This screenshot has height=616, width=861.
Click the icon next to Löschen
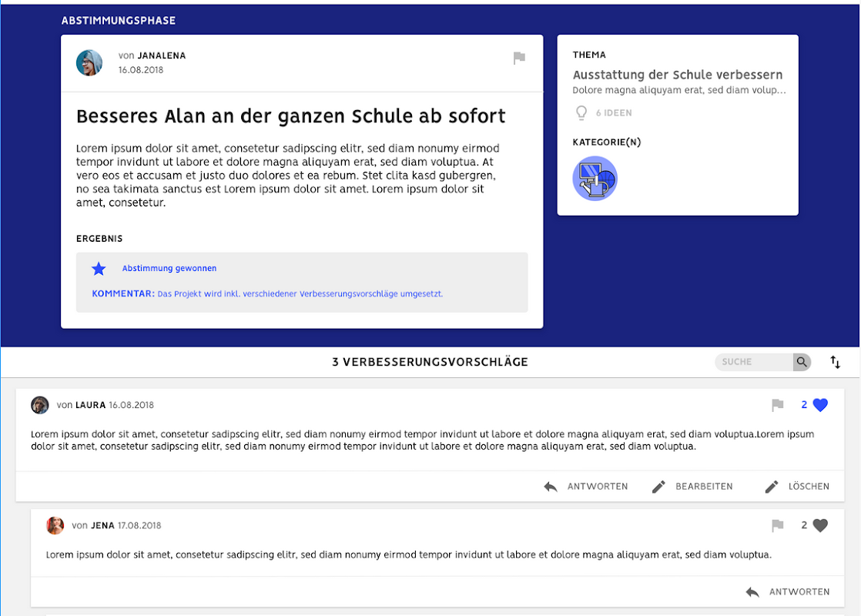pyautogui.click(x=772, y=487)
